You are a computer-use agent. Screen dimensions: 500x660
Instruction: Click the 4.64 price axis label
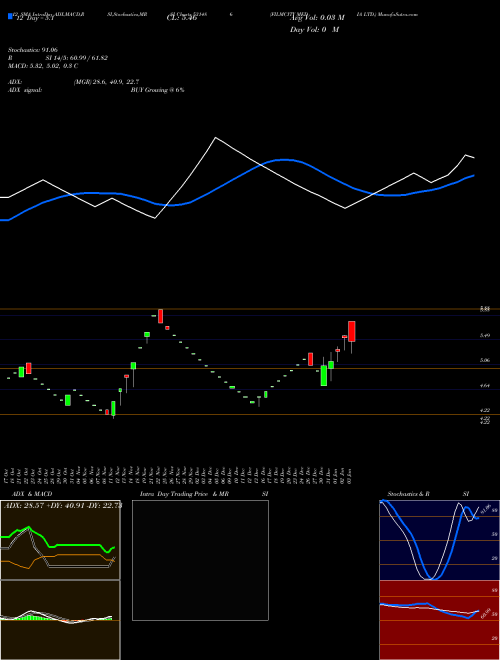coord(485,385)
